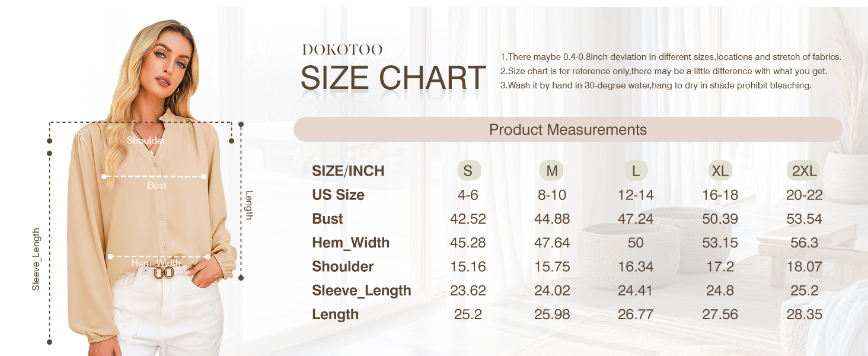Click the Hem_Width label on the blouse

[156, 263]
